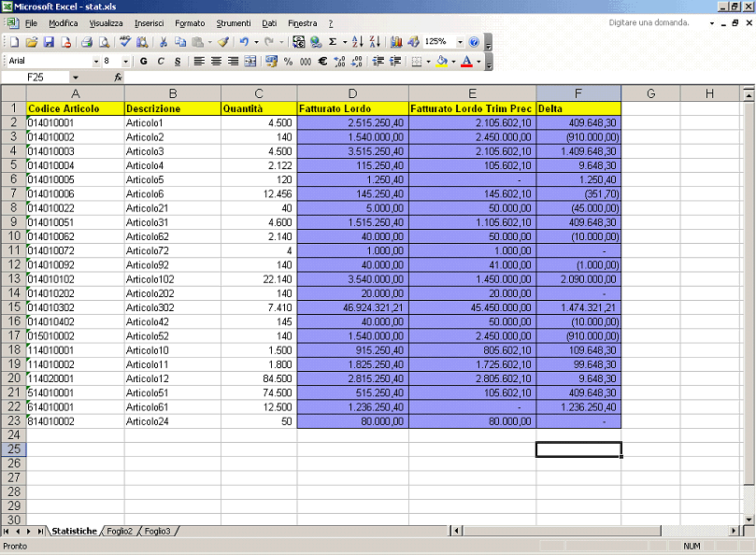Click the insert function fx button
Screen dimensions: 756x555
coord(118,78)
